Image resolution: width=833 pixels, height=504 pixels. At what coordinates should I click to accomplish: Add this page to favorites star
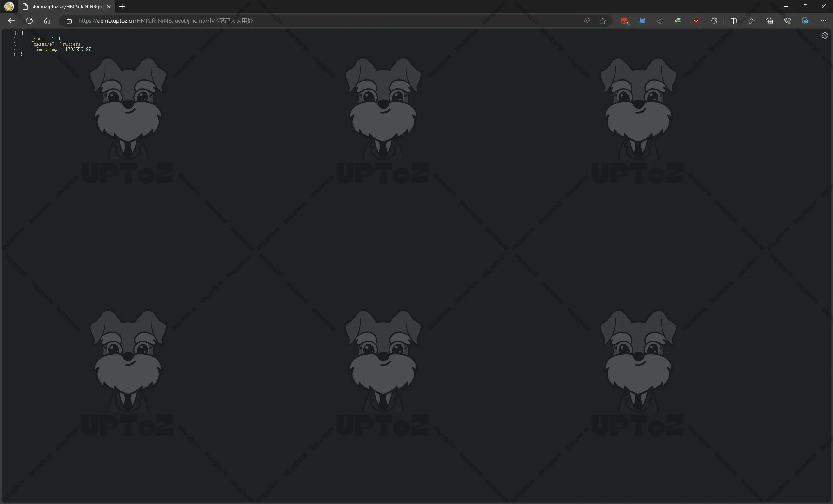pos(603,20)
